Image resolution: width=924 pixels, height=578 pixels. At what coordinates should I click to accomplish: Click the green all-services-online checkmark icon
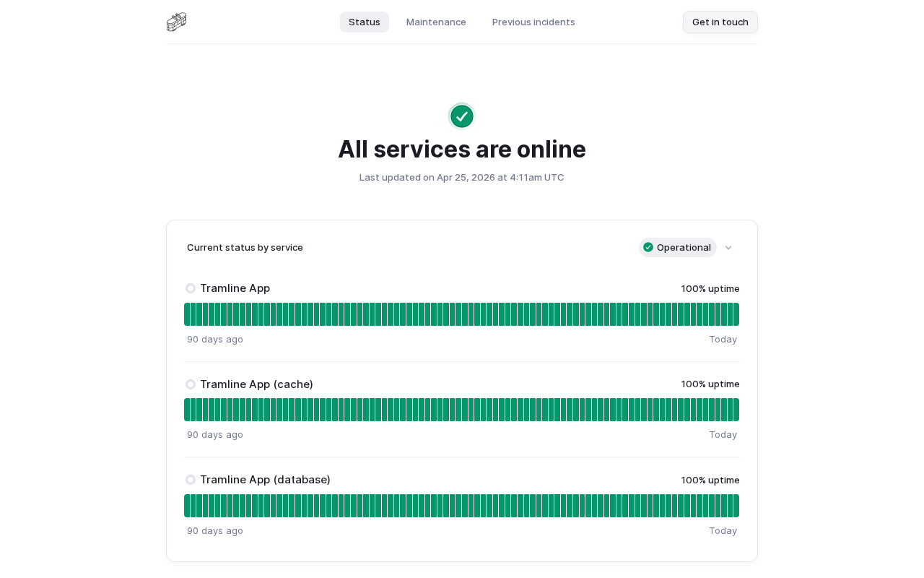(x=462, y=116)
